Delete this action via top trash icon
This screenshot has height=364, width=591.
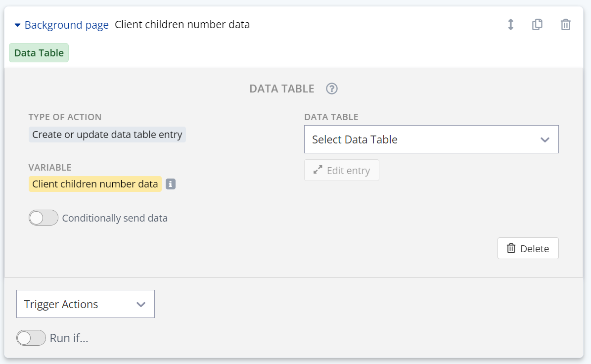click(x=566, y=24)
